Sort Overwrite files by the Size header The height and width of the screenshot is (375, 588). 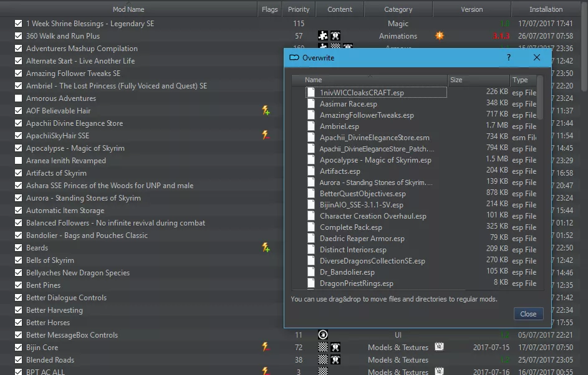coord(478,80)
